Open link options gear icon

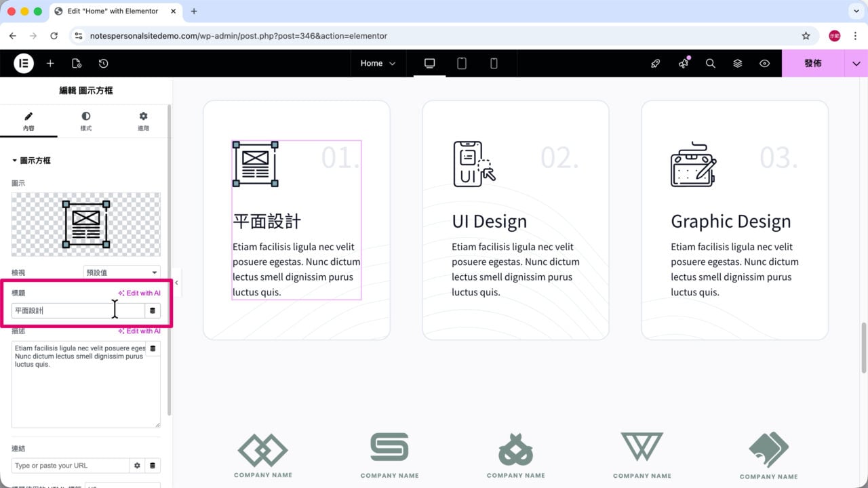(x=137, y=466)
